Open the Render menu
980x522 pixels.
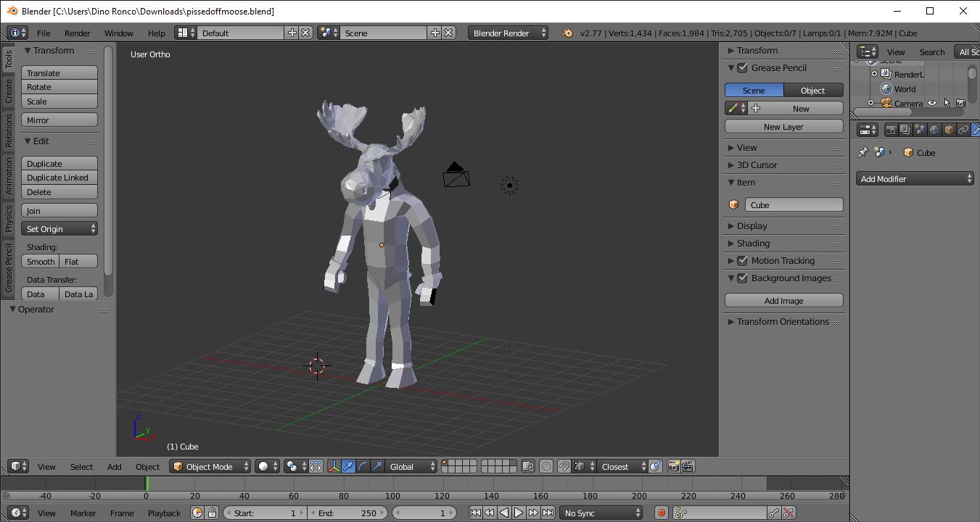click(78, 33)
